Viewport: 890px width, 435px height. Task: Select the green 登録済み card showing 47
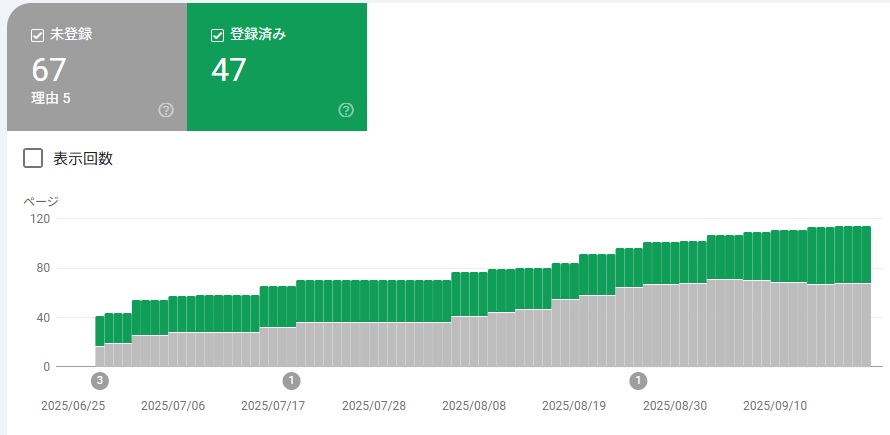point(276,70)
